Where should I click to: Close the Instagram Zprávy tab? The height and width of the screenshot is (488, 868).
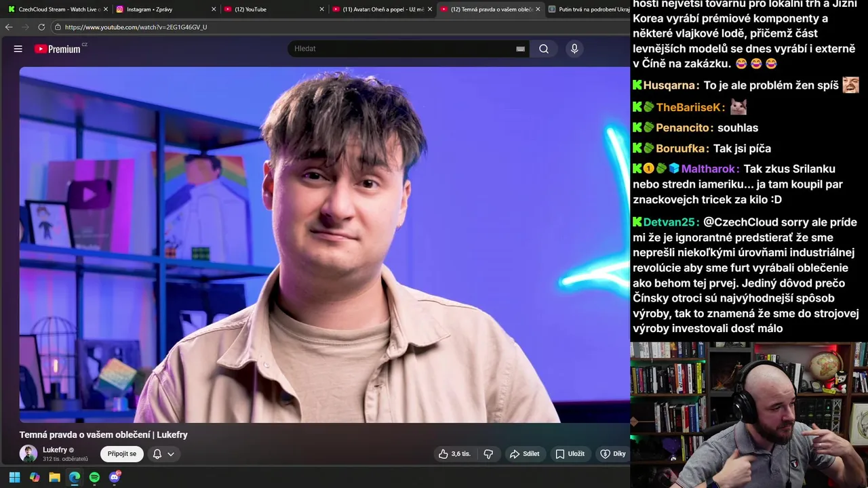[x=214, y=9]
